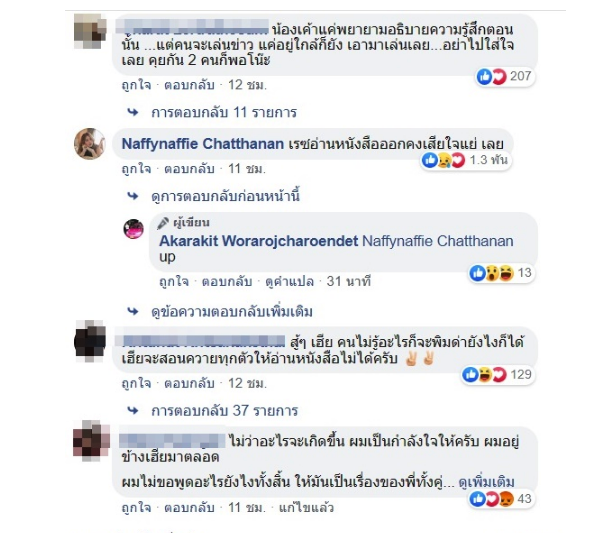Open Naffynaffie Chatthanan's profile picture
Screen dimensions: 601x533
pyautogui.click(x=90, y=144)
